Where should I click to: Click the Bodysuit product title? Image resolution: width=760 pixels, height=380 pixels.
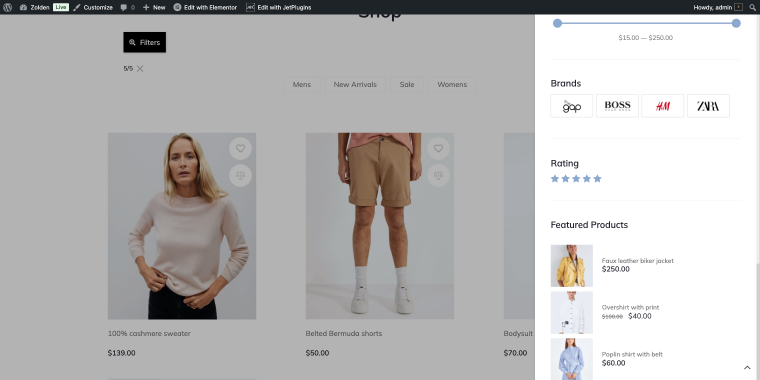tap(518, 333)
